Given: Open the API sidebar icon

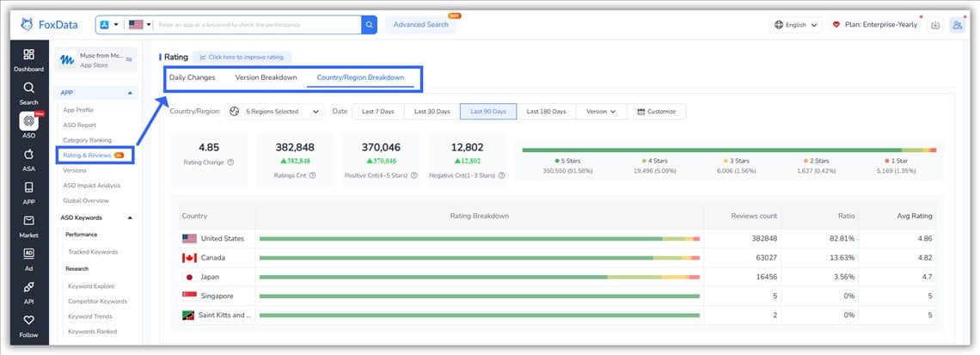Looking at the screenshot, I should point(28,287).
